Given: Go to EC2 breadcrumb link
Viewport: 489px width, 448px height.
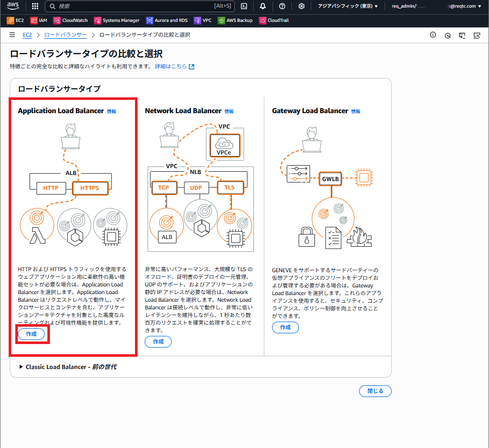Looking at the screenshot, I should 28,35.
